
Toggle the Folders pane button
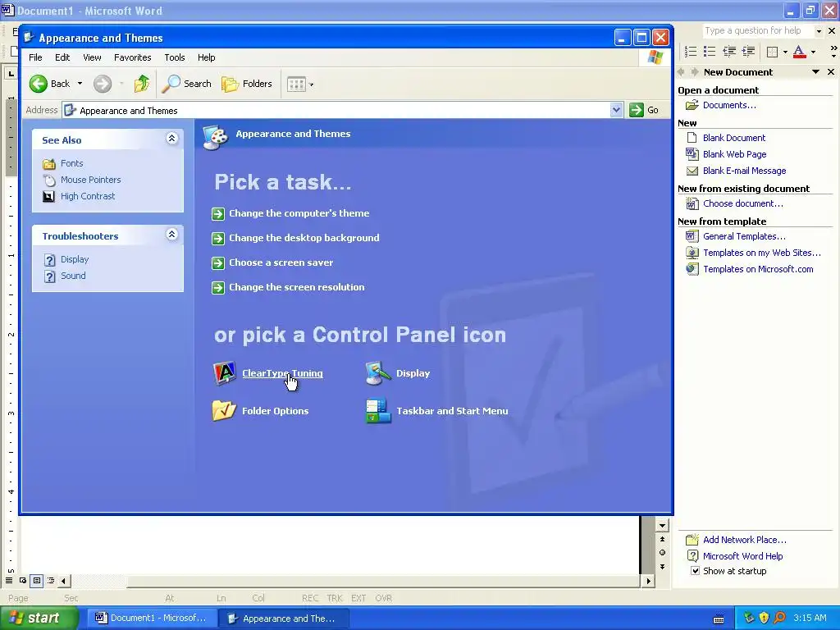[x=247, y=84]
